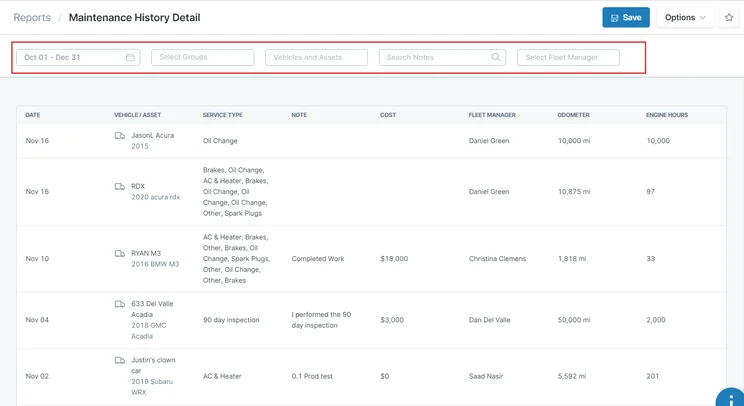Open the Select Fleet Manager dropdown

pyautogui.click(x=568, y=57)
